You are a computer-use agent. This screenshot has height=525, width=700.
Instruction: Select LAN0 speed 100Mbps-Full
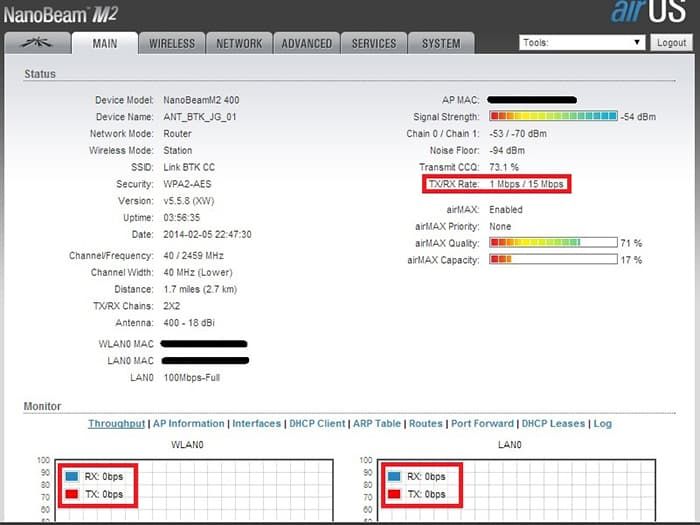pos(192,378)
